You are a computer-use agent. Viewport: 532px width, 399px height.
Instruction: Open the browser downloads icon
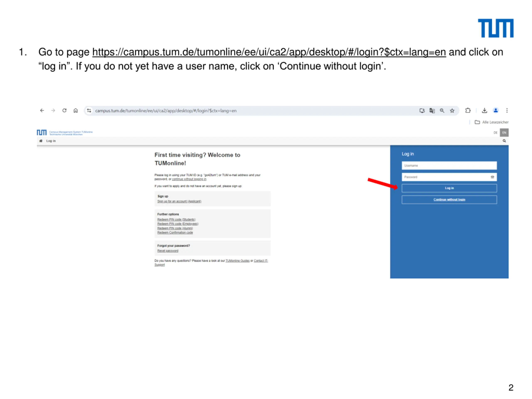click(484, 111)
